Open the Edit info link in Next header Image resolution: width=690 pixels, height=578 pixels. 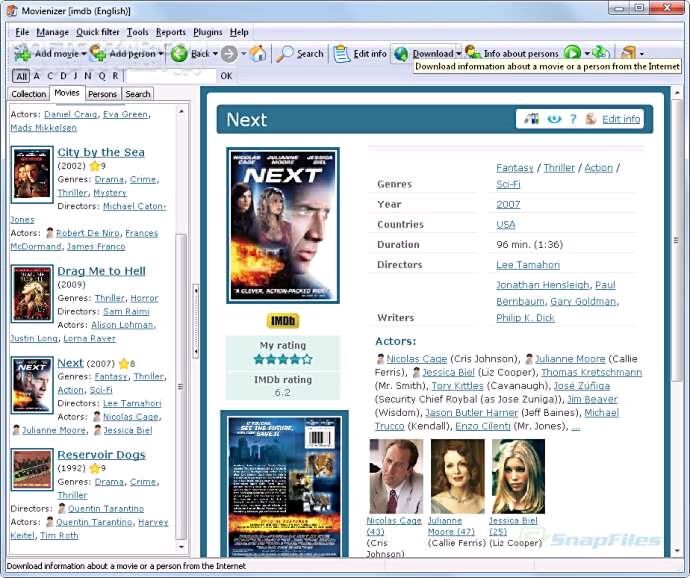point(621,119)
